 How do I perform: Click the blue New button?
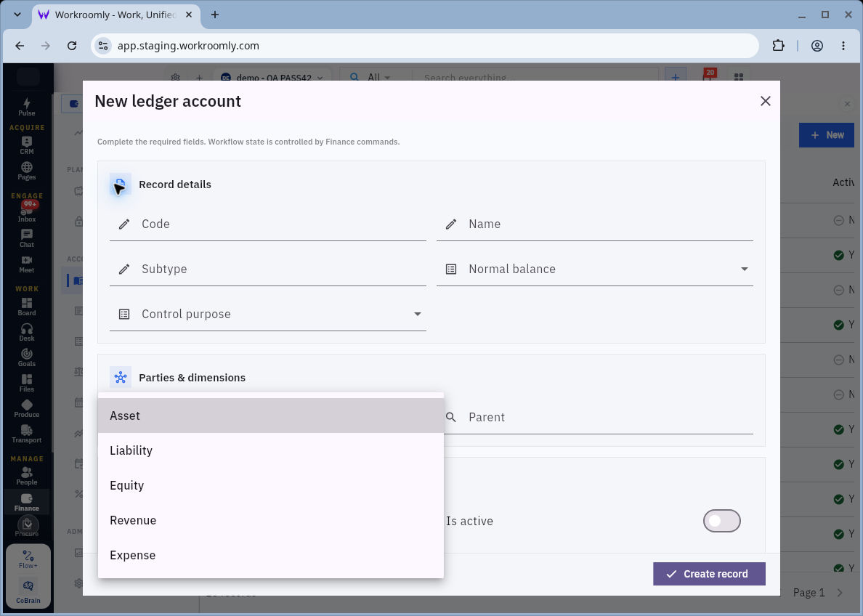(826, 135)
